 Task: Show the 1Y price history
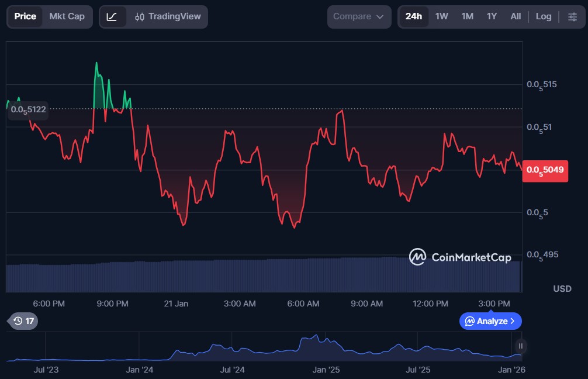(492, 17)
